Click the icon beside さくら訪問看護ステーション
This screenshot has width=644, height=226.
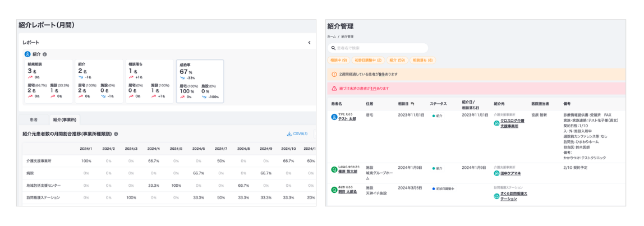tap(496, 196)
